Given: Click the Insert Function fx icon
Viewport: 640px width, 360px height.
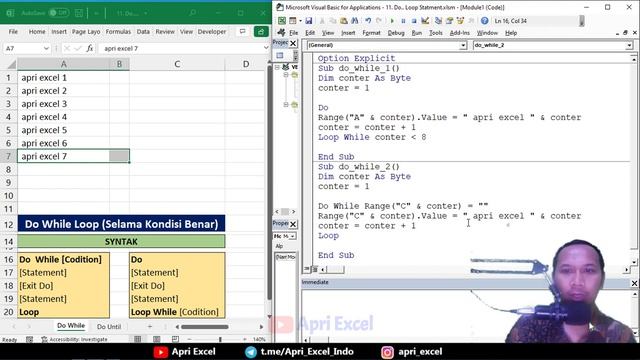Looking at the screenshot, I should pos(90,48).
